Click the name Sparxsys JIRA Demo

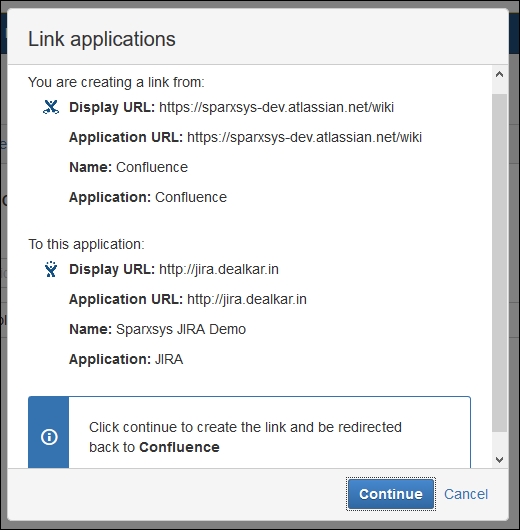[x=181, y=329]
